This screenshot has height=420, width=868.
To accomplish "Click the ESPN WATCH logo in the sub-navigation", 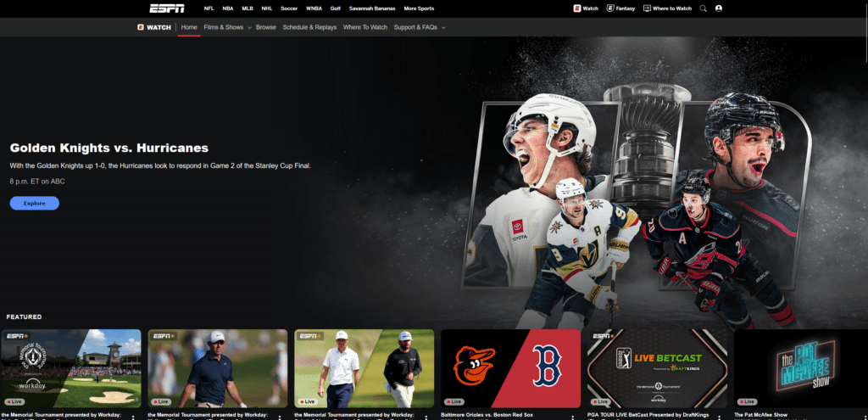I will [154, 27].
